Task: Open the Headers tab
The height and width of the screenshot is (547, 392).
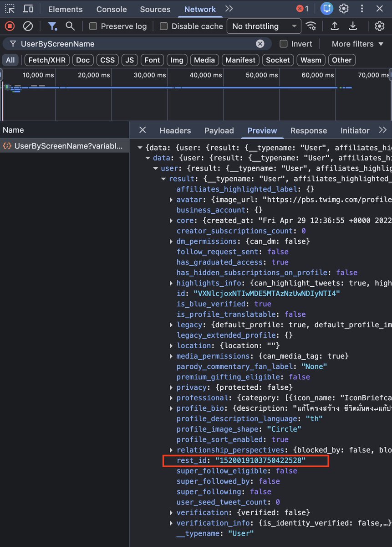Action: pyautogui.click(x=175, y=130)
